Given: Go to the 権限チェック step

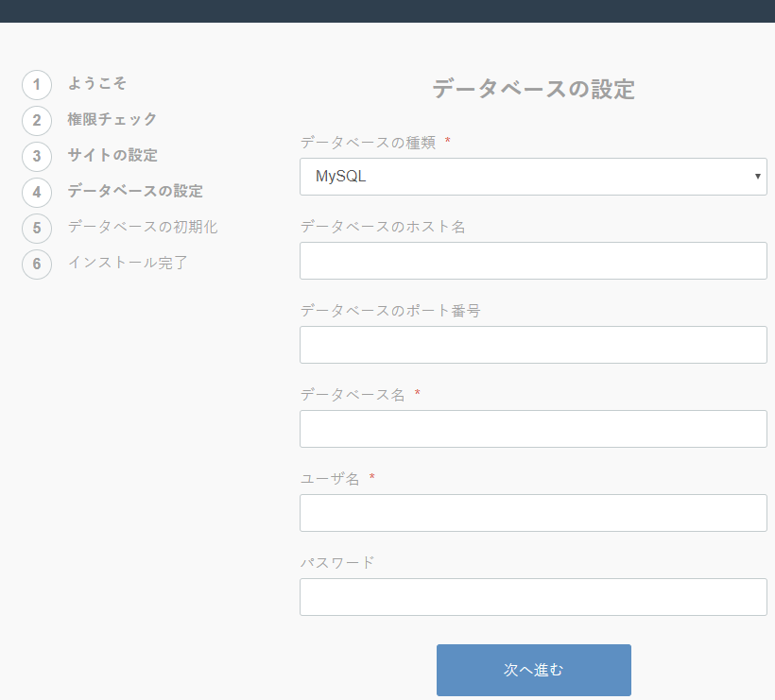Looking at the screenshot, I should 112,119.
